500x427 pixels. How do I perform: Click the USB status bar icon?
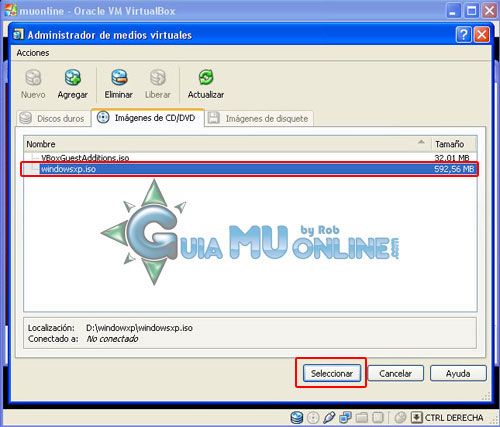[x=329, y=417]
